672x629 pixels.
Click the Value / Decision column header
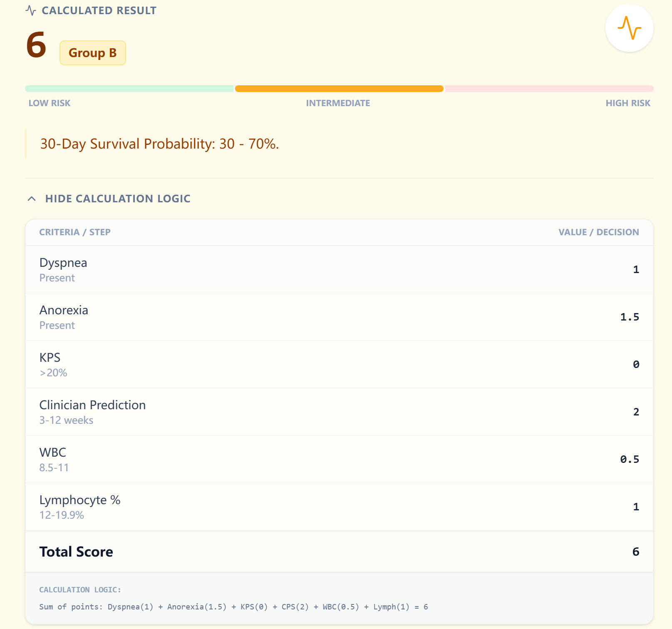click(598, 232)
